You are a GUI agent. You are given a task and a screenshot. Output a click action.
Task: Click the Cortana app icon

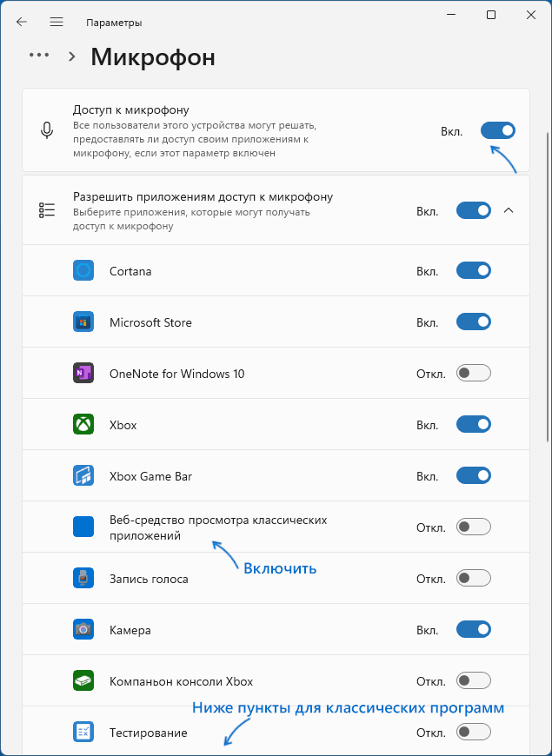click(83, 271)
